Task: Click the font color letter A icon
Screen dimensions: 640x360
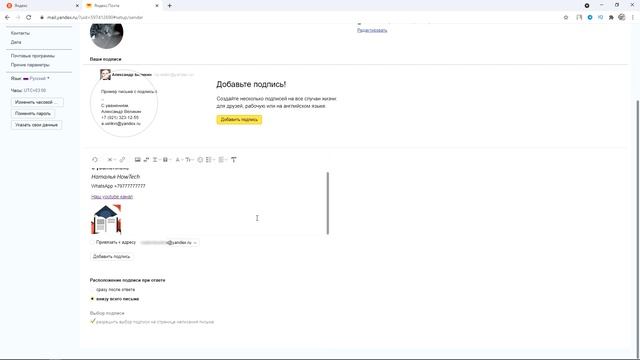Action: (178, 160)
